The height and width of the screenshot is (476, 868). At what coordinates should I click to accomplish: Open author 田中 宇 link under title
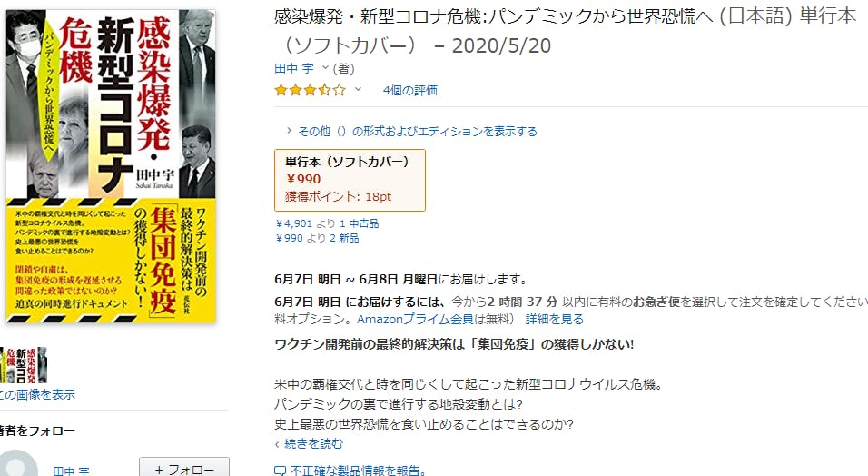pos(294,68)
